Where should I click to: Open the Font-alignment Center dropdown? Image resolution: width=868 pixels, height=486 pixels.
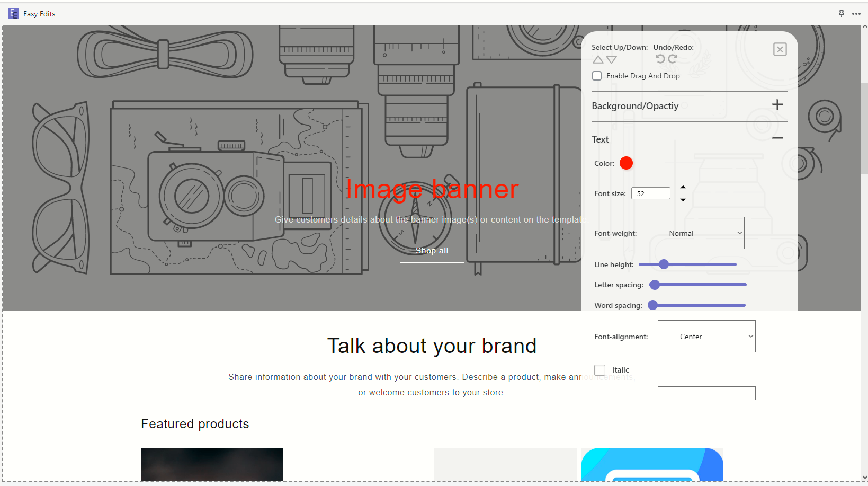point(706,337)
